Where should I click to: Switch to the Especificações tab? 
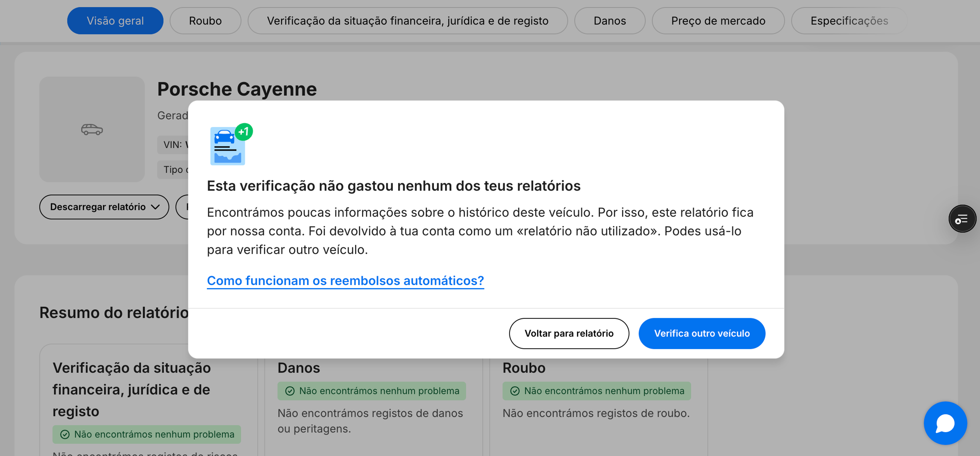[849, 21]
